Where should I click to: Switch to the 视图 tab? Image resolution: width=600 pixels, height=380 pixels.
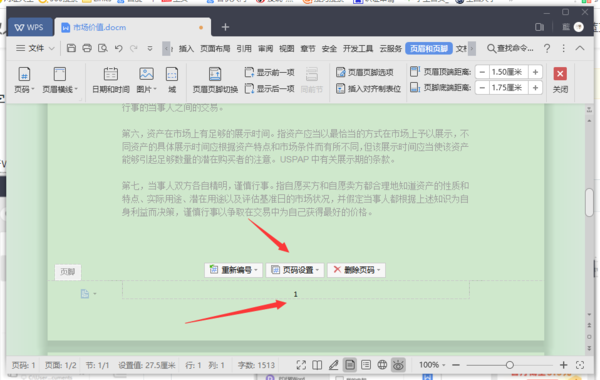287,49
